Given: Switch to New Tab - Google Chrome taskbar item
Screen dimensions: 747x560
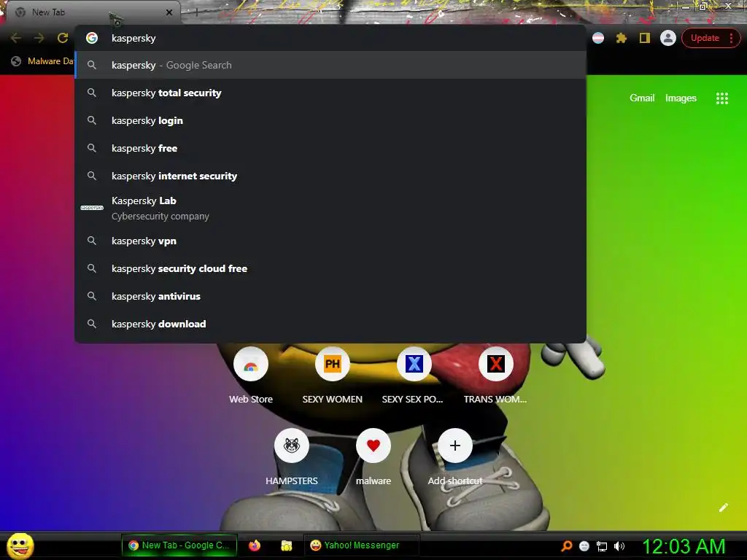Looking at the screenshot, I should pos(179,545).
